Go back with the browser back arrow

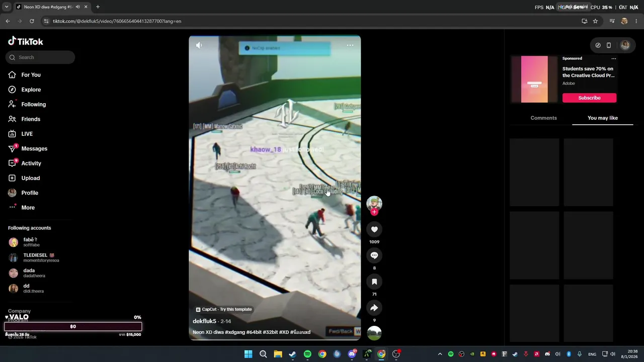8,21
